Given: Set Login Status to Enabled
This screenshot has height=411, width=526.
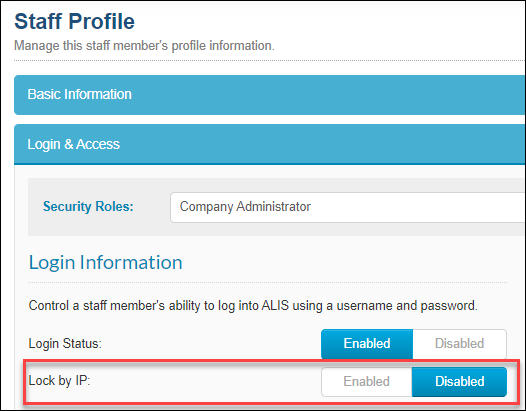Looking at the screenshot, I should 367,344.
